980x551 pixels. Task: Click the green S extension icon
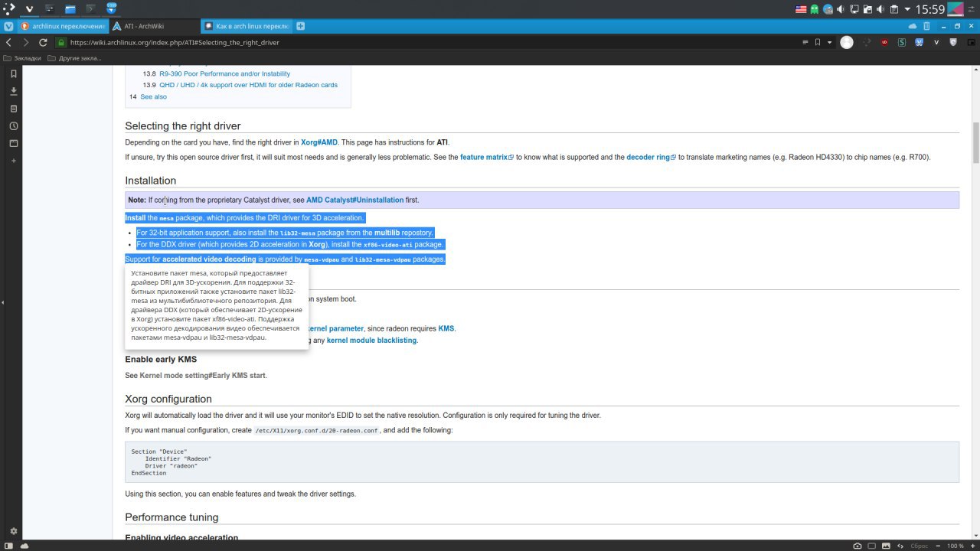point(902,43)
